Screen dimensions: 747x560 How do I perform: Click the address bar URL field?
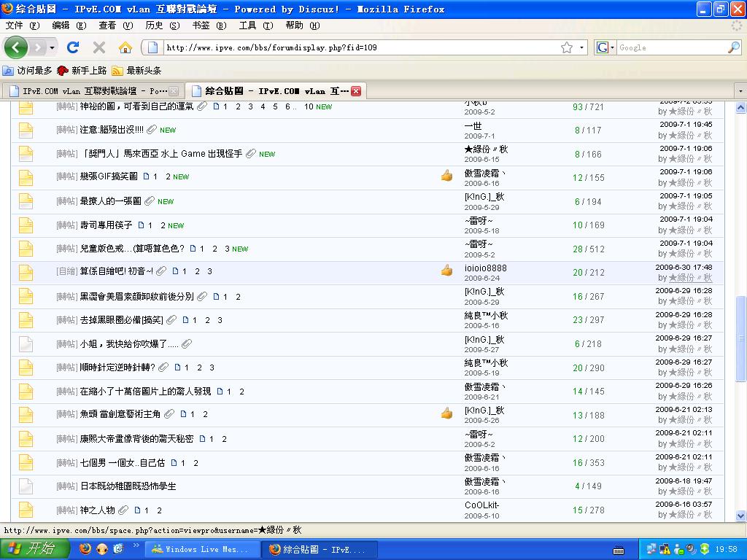[357, 47]
